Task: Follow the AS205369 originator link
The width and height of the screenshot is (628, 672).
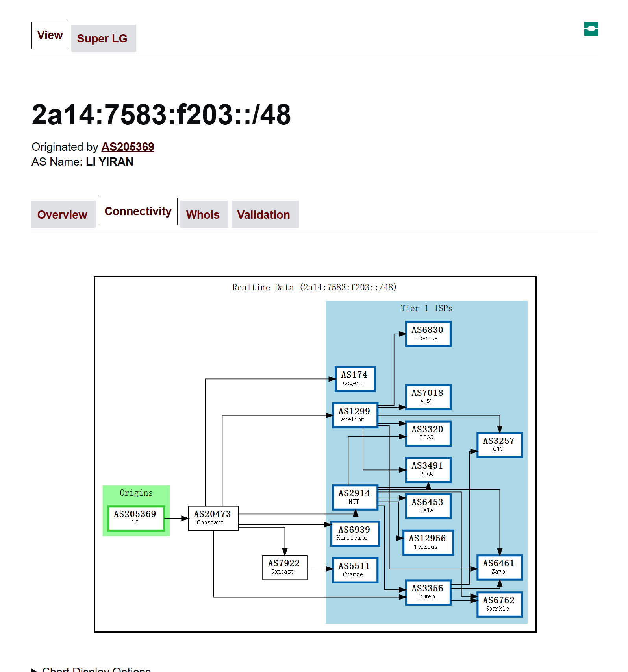Action: (128, 147)
